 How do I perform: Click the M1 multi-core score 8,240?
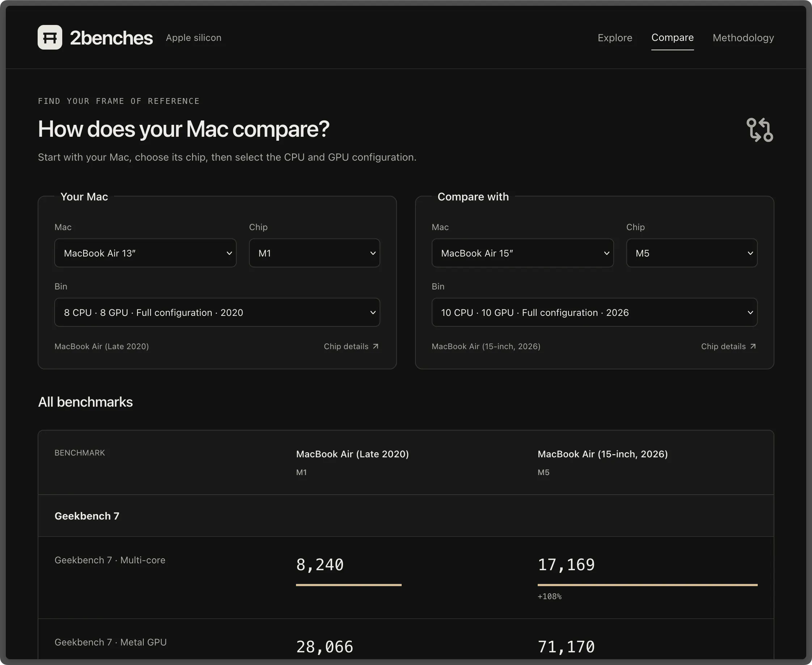(x=320, y=565)
